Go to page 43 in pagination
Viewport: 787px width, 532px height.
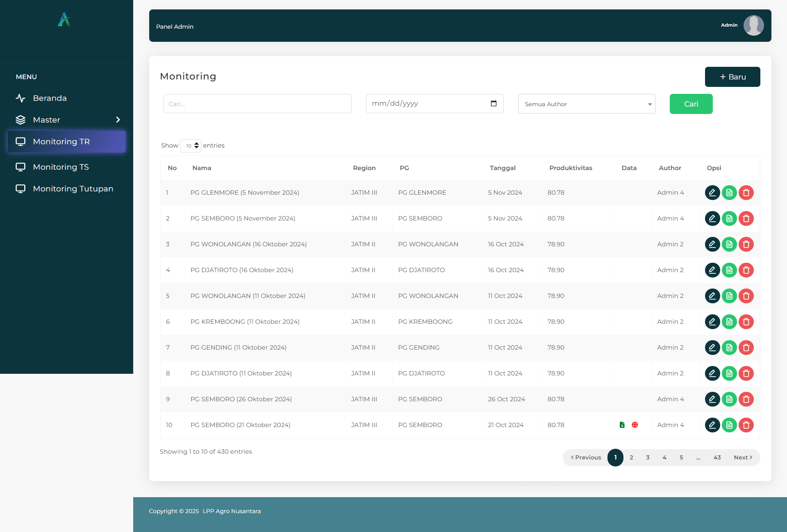717,457
